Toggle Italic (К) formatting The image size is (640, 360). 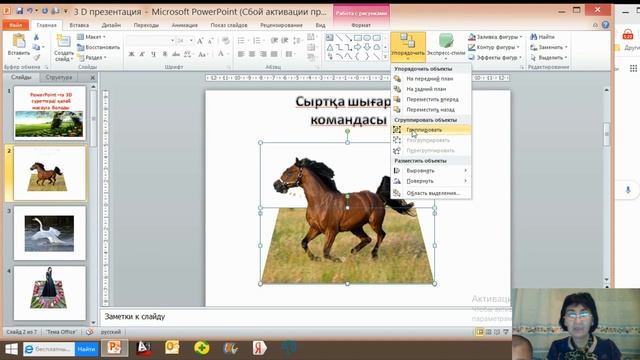coord(142,54)
